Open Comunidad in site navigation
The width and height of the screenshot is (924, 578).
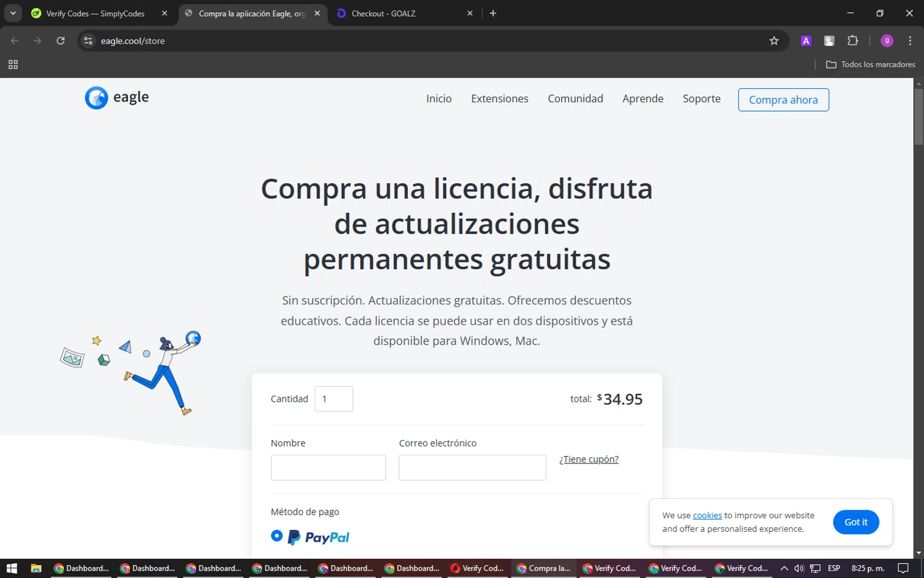coord(575,99)
